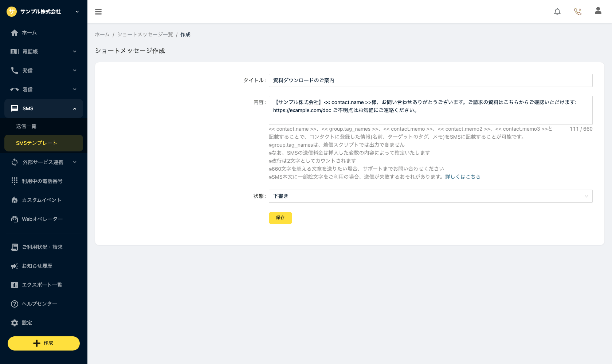This screenshot has height=364, width=612.
Task: Click the yellow company logo avatar
Action: click(x=12, y=12)
